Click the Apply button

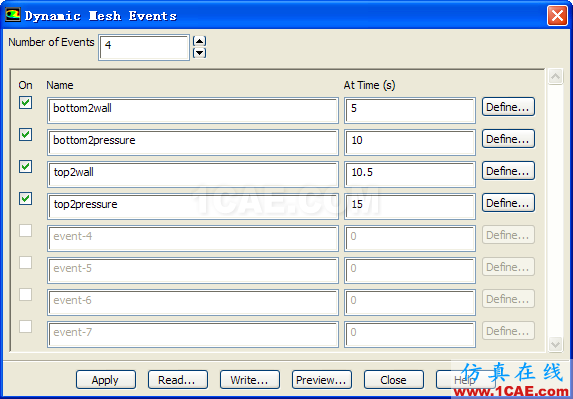pyautogui.click(x=106, y=380)
